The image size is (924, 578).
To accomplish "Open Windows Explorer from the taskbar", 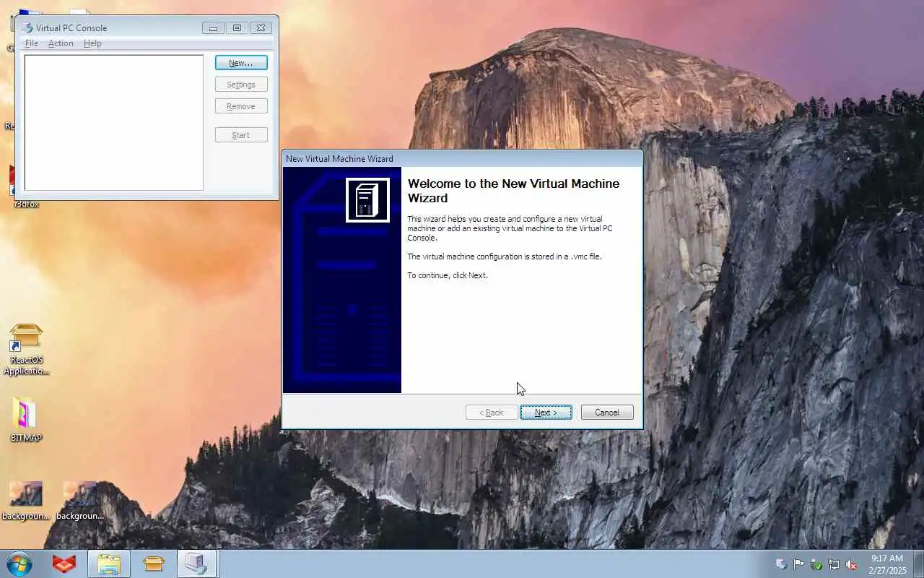I will (x=109, y=564).
